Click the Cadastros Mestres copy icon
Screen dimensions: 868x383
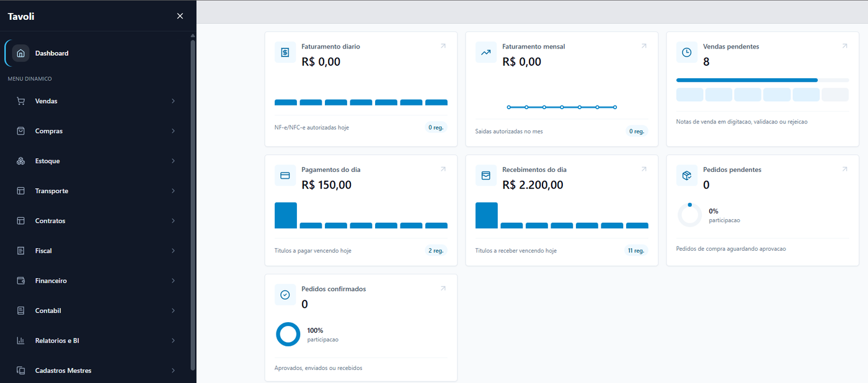pyautogui.click(x=20, y=371)
